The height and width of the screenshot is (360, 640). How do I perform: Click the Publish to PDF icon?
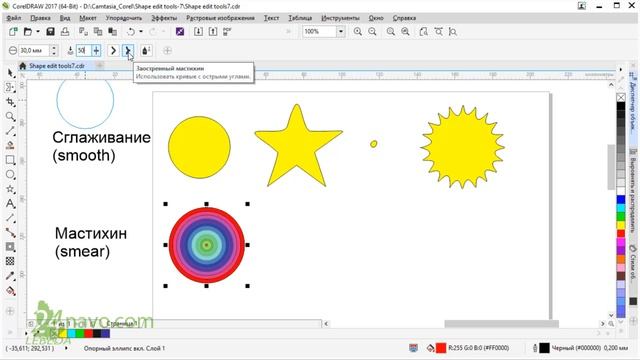point(228,31)
